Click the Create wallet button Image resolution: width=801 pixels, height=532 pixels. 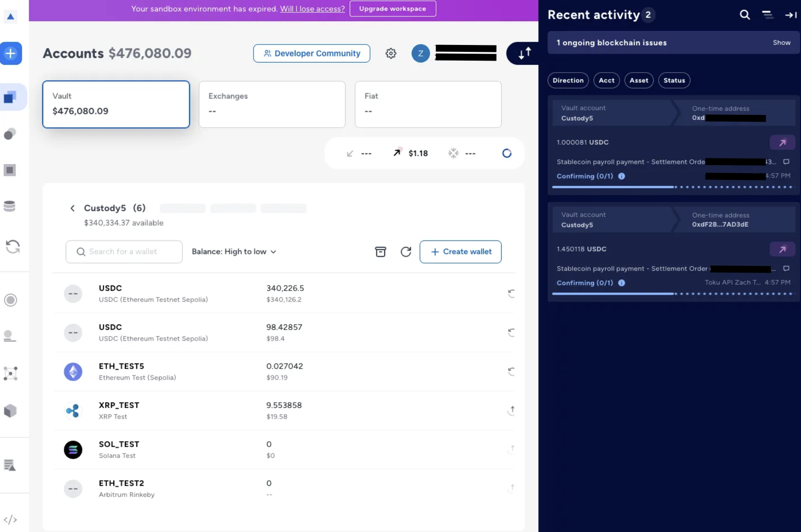point(460,252)
